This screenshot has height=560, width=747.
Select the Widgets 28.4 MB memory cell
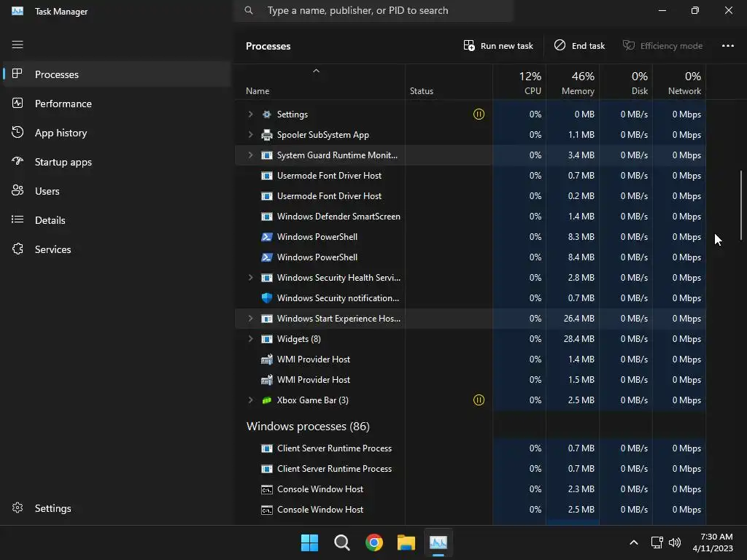(573, 339)
